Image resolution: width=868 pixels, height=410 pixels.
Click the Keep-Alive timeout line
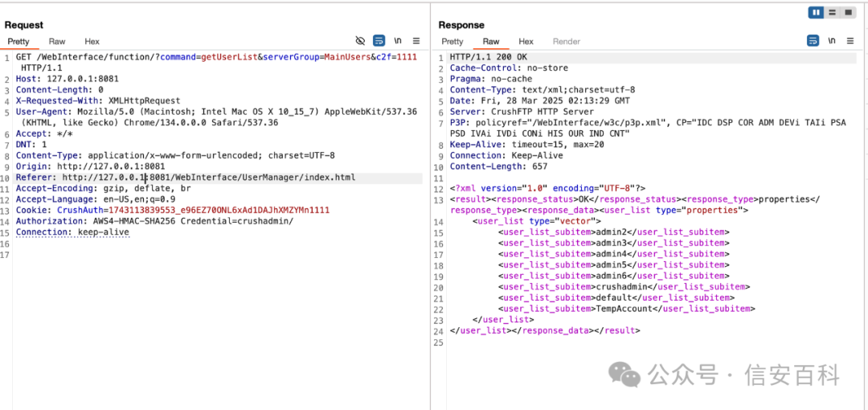[526, 145]
